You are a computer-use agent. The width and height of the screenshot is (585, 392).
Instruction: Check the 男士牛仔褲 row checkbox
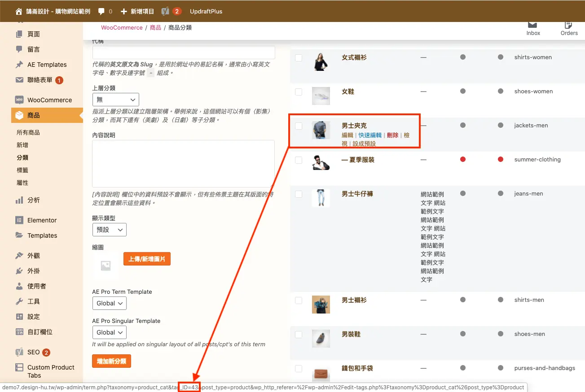(299, 194)
